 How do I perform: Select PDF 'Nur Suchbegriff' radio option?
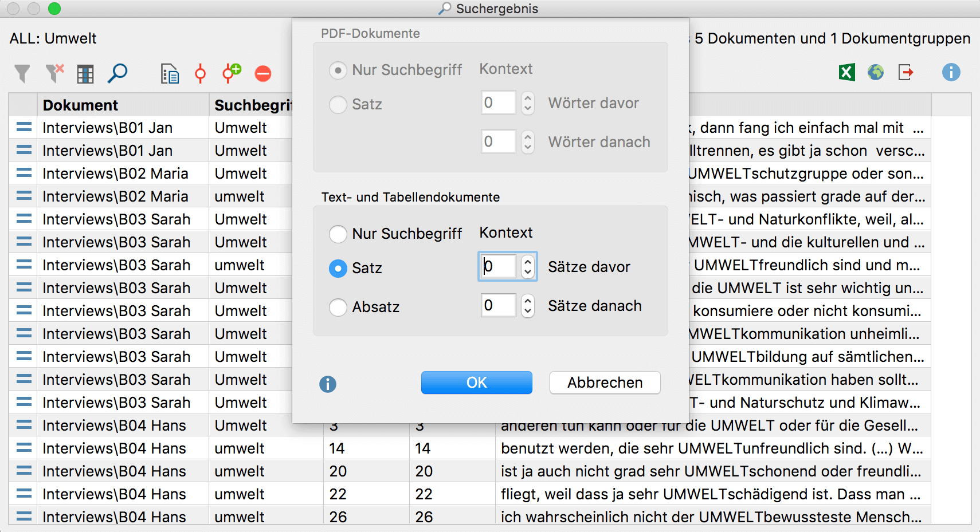pyautogui.click(x=338, y=70)
